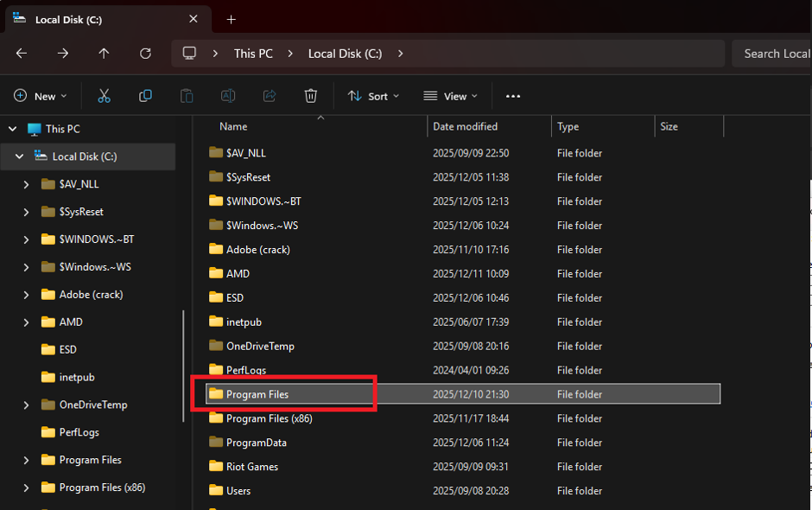Navigate up one folder level

104,54
